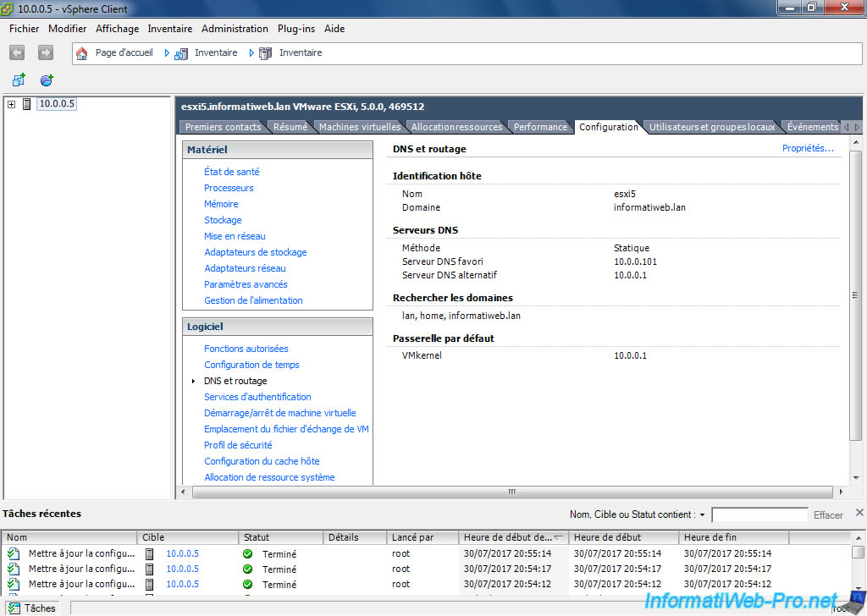The image size is (867, 616).
Task: Click the home icon for Page d'accueil
Action: 82,53
